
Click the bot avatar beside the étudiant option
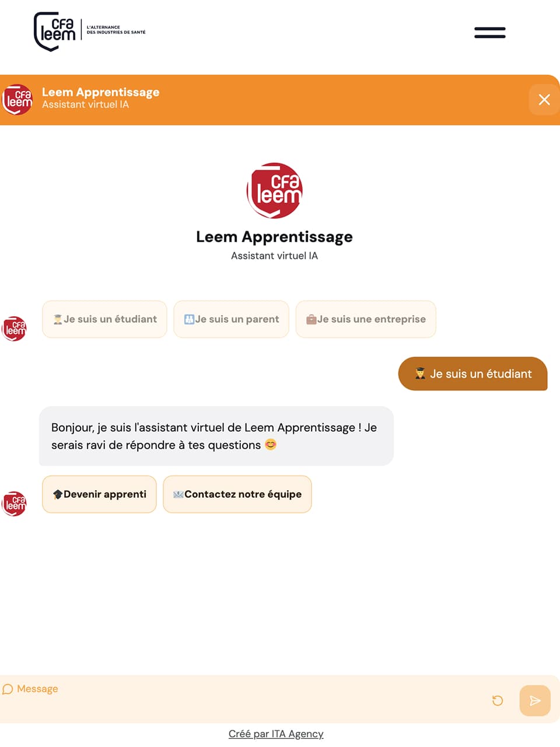(15, 329)
